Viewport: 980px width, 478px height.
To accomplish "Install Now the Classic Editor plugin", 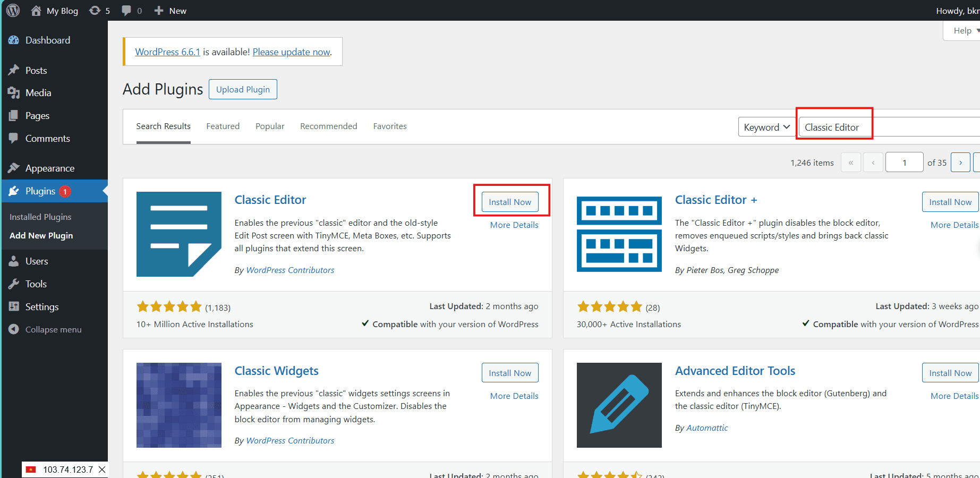I will pyautogui.click(x=509, y=202).
